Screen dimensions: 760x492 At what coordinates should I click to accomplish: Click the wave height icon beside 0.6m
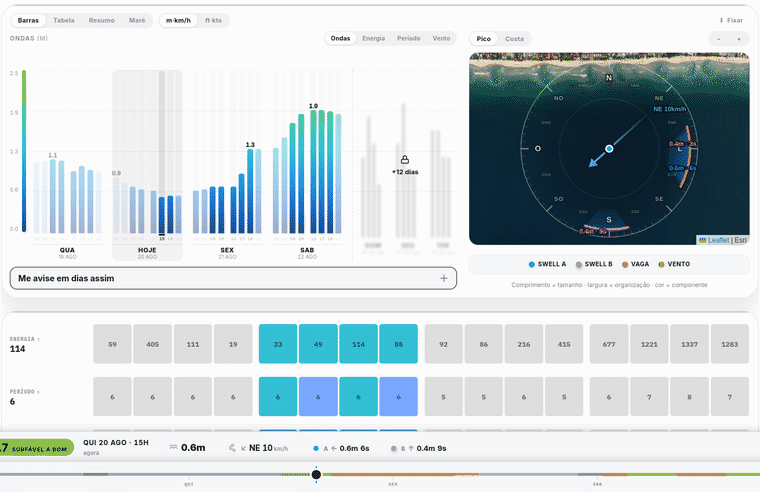[x=173, y=447]
